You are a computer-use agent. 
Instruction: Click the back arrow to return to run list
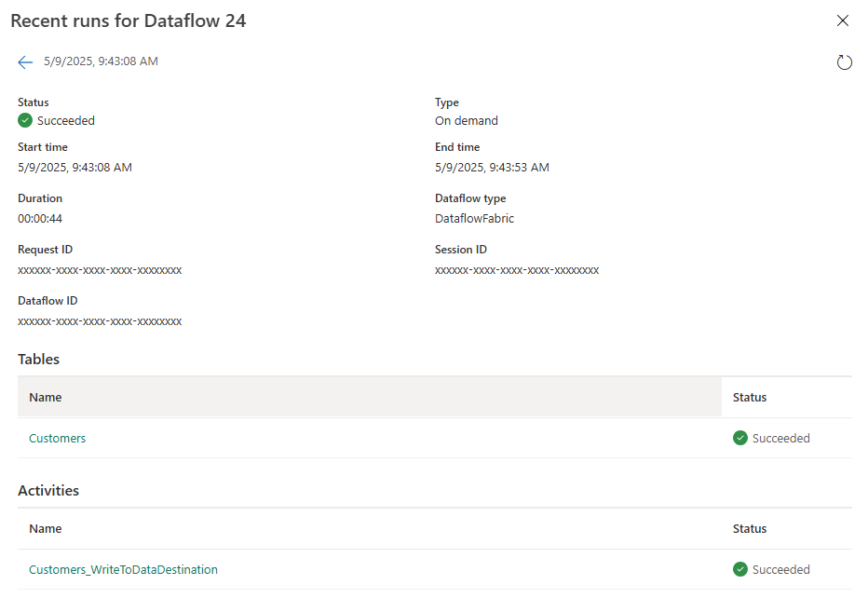pos(25,62)
